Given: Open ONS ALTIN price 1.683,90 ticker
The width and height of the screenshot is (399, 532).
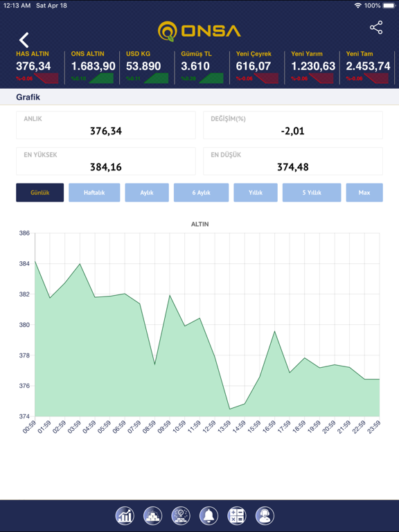Looking at the screenshot, I should (x=94, y=66).
